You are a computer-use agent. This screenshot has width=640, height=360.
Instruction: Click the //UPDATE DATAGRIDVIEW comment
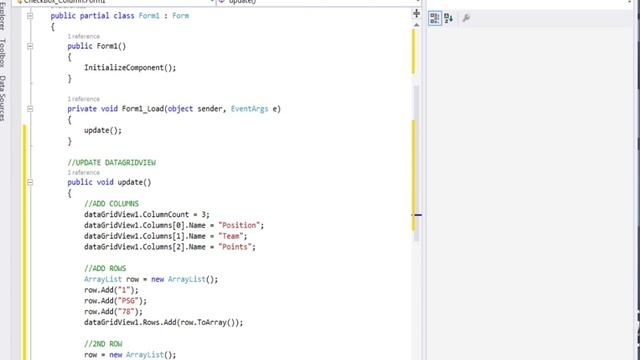click(111, 163)
